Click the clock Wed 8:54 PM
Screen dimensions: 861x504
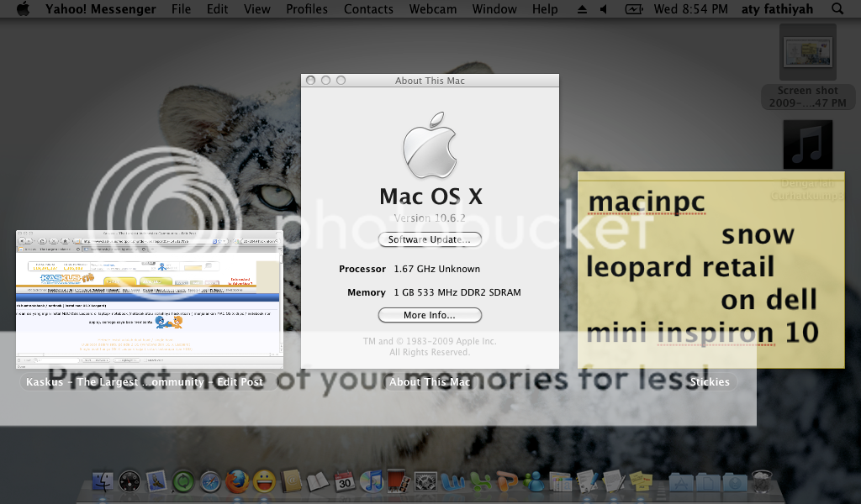691,9
